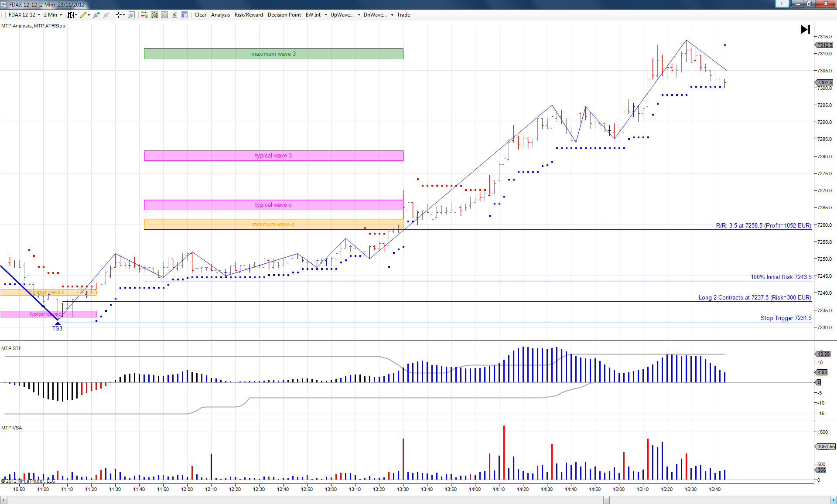The height and width of the screenshot is (504, 837).
Task: Click the red and green chart trader icon
Action: (144, 15)
